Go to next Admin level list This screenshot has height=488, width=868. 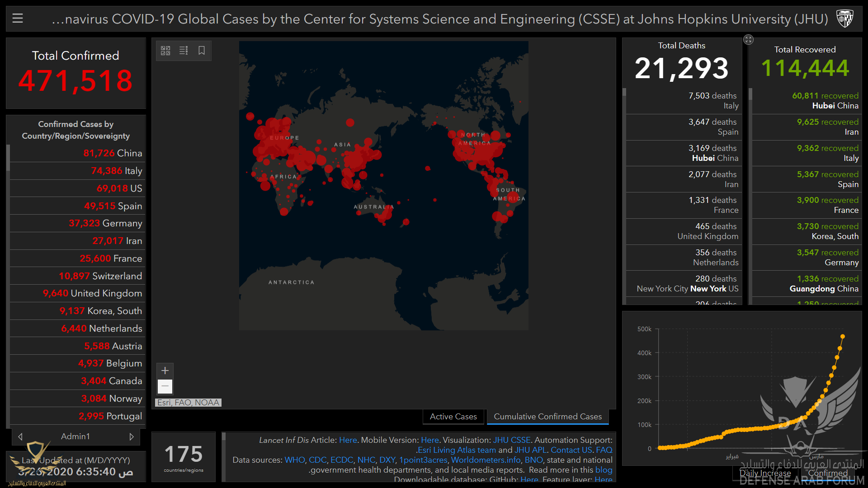pyautogui.click(x=132, y=436)
